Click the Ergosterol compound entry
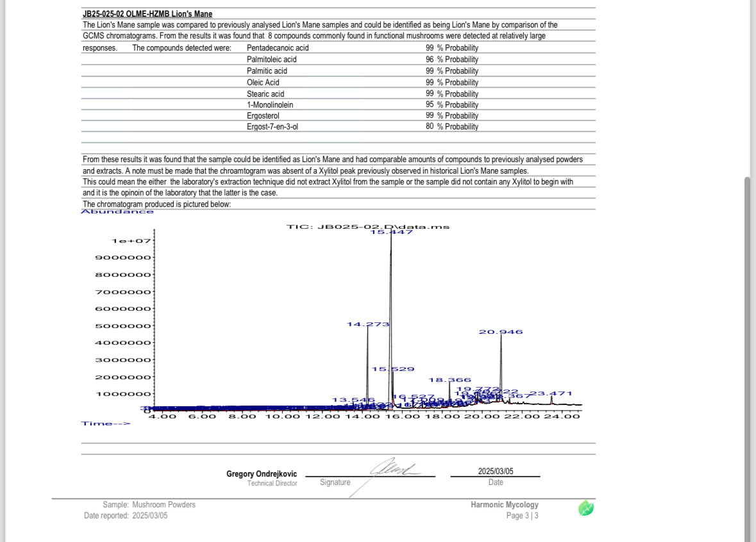This screenshot has height=542, width=756. pyautogui.click(x=263, y=115)
